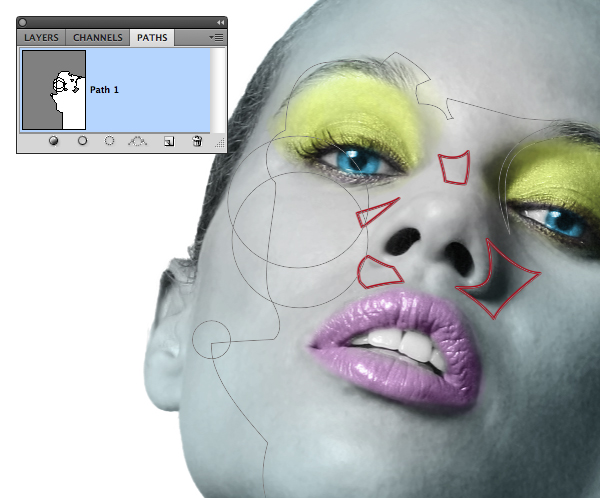Click the panel resize grip corner
600x498 pixels.
(x=220, y=146)
